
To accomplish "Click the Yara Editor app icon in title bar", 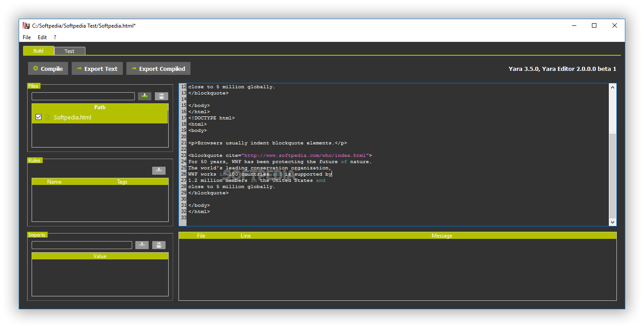I will point(26,26).
